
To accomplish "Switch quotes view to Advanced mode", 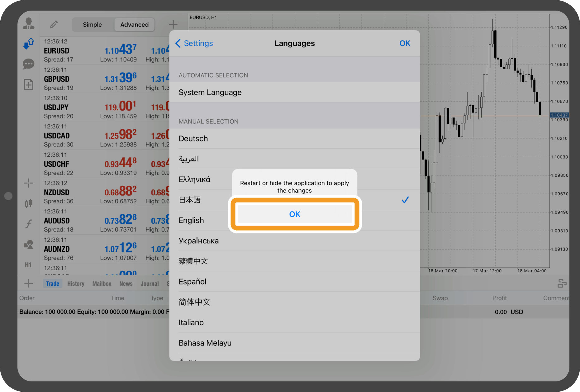I will 134,25.
